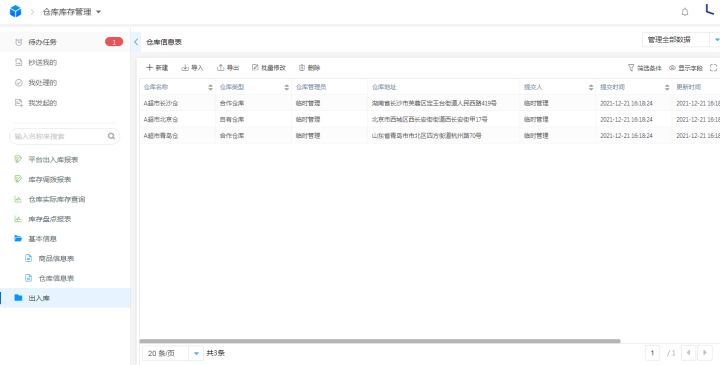Click the blue cube app logo

tap(15, 11)
